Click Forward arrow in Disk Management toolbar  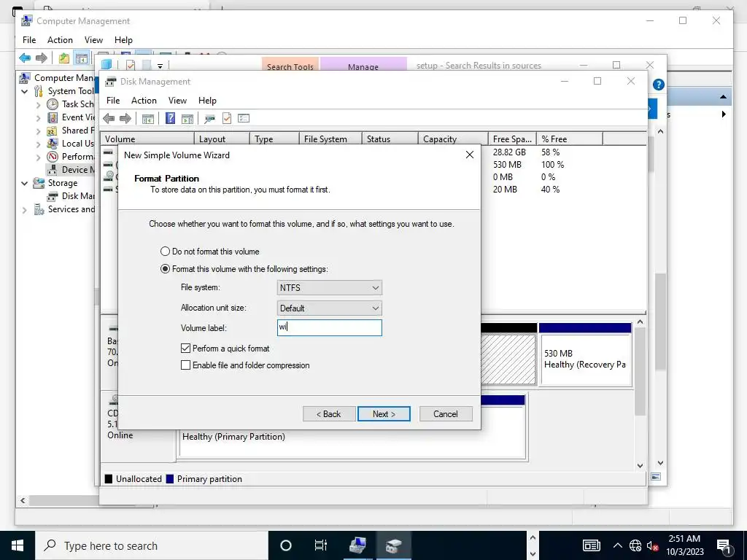pyautogui.click(x=125, y=118)
